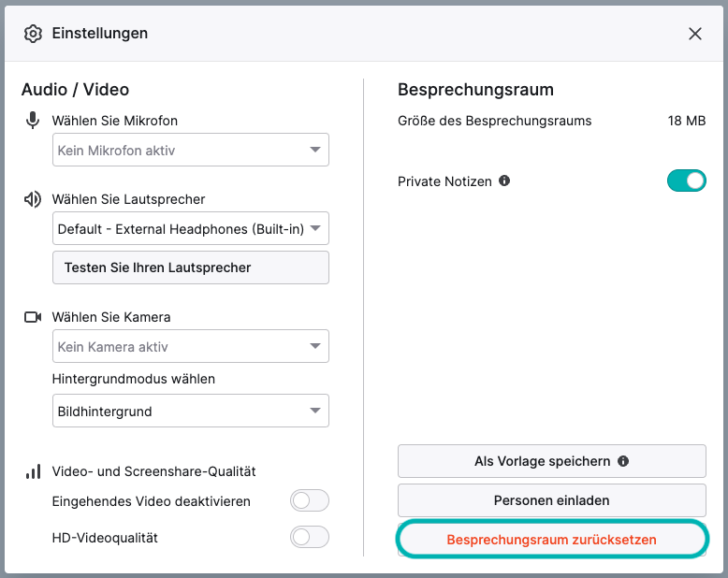This screenshot has height=578, width=728.
Task: Click the Größe des Besprechungsraums label
Action: [495, 121]
